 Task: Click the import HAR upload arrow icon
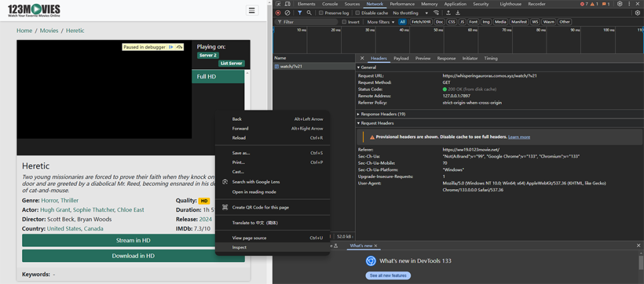(x=448, y=13)
